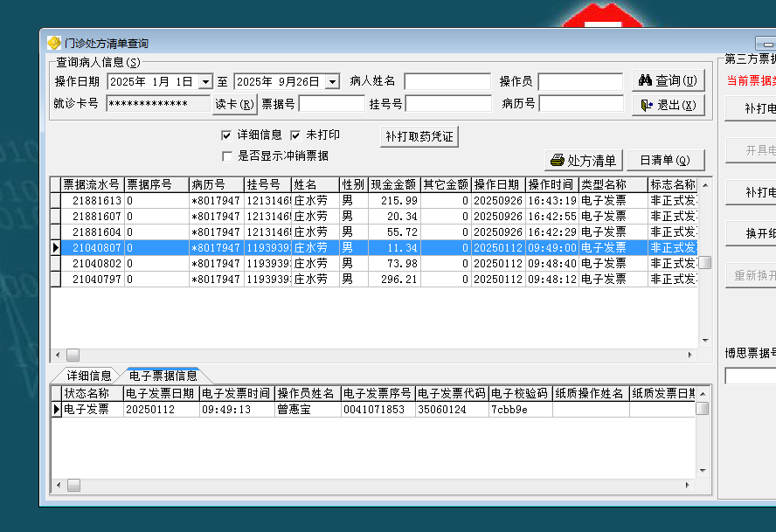Screen dimensions: 776x532
Task: Click the 处方清单 printer button
Action: [584, 161]
